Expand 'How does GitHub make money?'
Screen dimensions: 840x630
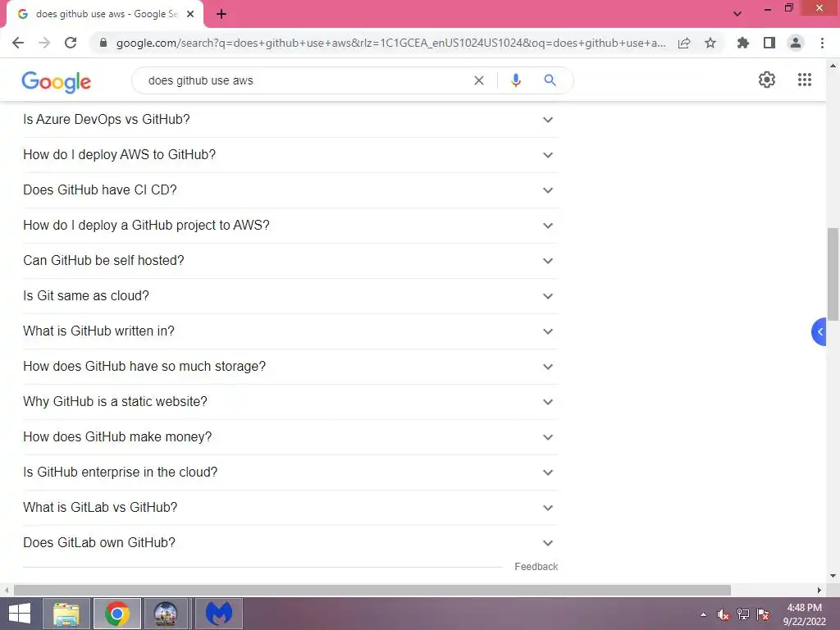[290, 437]
